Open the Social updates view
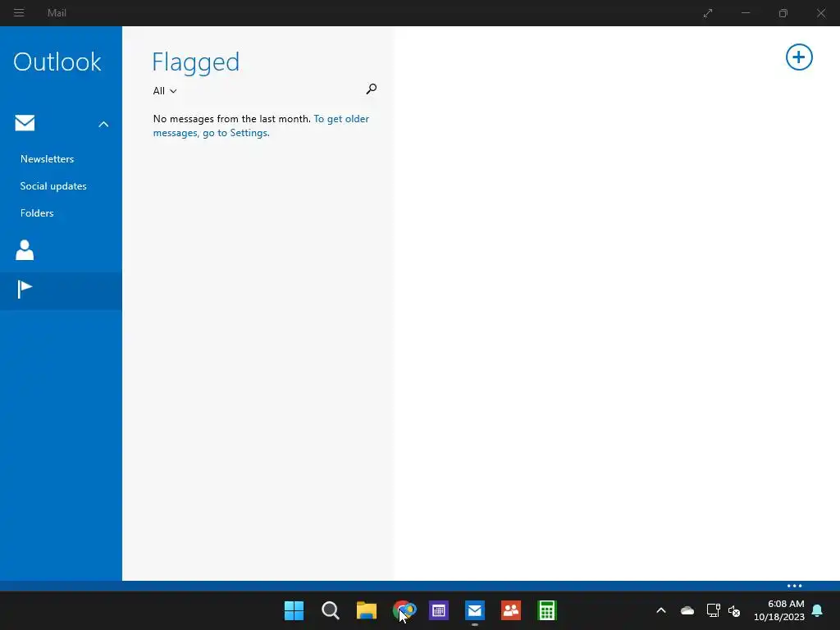840x630 pixels. pos(53,186)
